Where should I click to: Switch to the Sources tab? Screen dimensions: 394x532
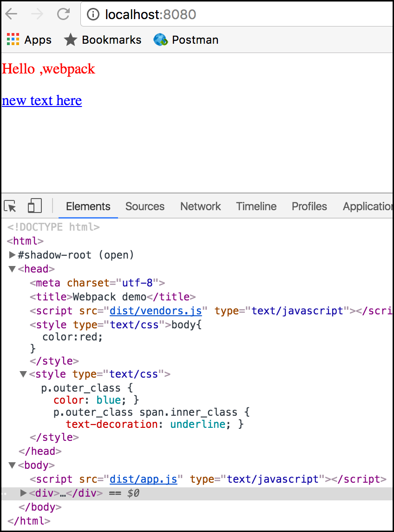[x=145, y=206]
